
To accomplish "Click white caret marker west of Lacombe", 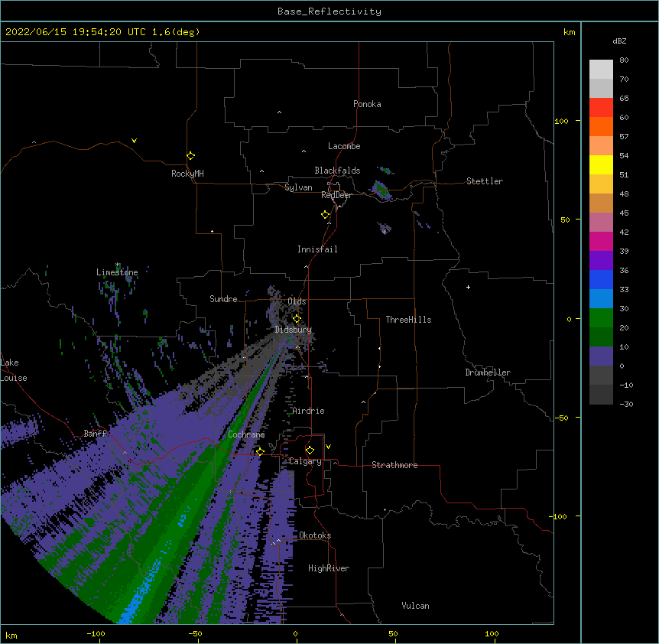I will pos(304,151).
